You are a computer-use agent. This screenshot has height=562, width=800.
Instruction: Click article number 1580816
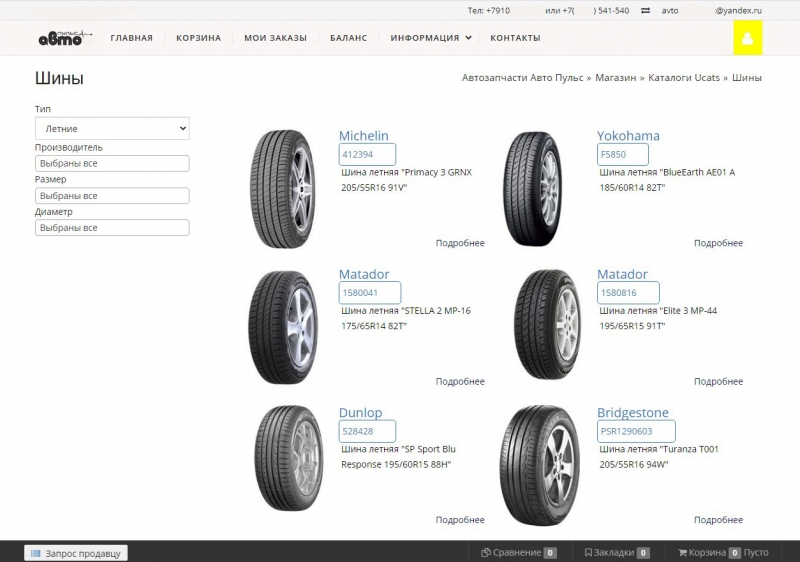[x=628, y=293]
